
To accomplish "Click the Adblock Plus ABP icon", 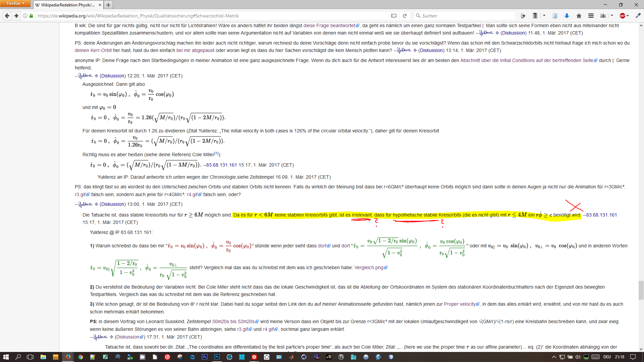I will [623, 16].
